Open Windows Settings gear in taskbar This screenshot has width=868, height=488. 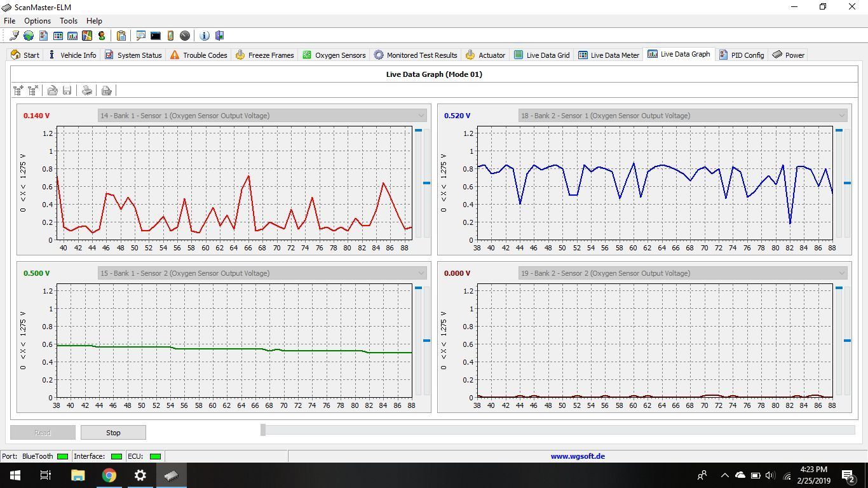point(140,475)
